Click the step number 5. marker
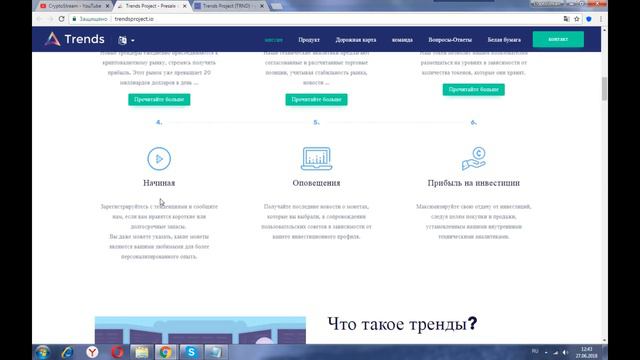The height and width of the screenshot is (360, 640). pos(316,122)
